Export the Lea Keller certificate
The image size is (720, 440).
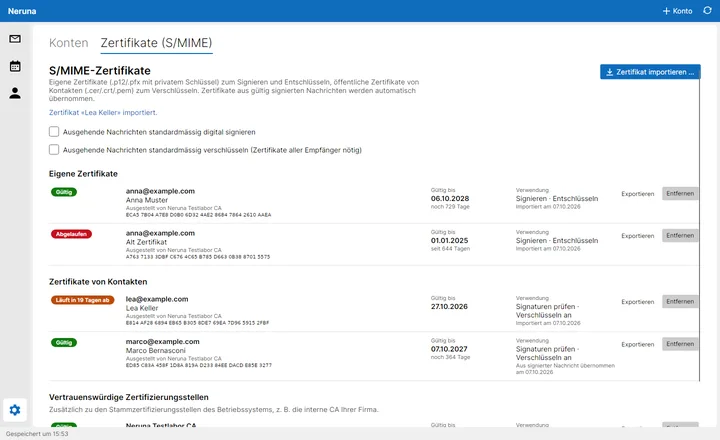click(637, 302)
